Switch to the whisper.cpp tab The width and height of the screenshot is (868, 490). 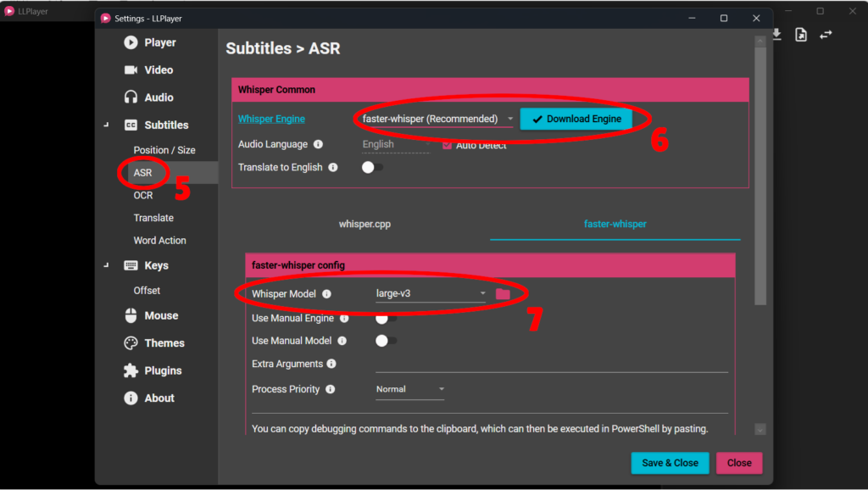coord(364,225)
